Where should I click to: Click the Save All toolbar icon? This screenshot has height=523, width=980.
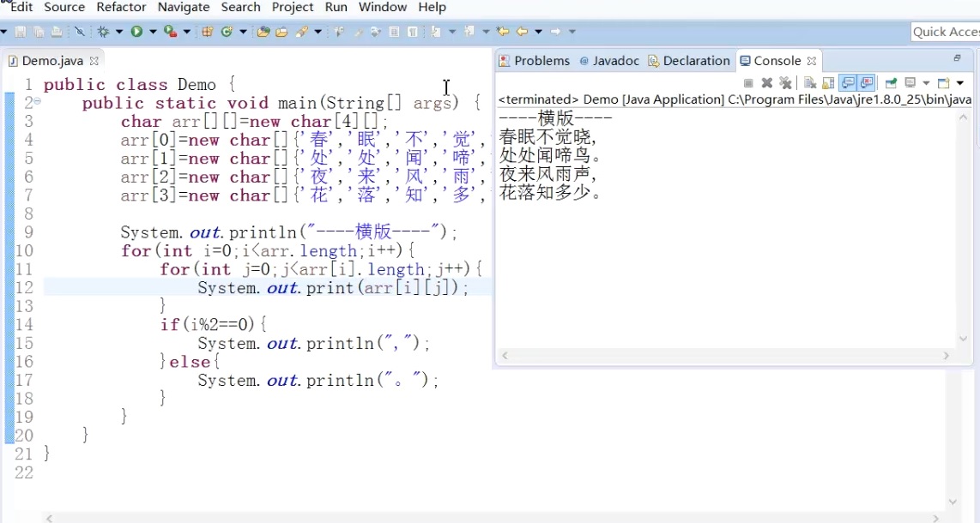(38, 32)
